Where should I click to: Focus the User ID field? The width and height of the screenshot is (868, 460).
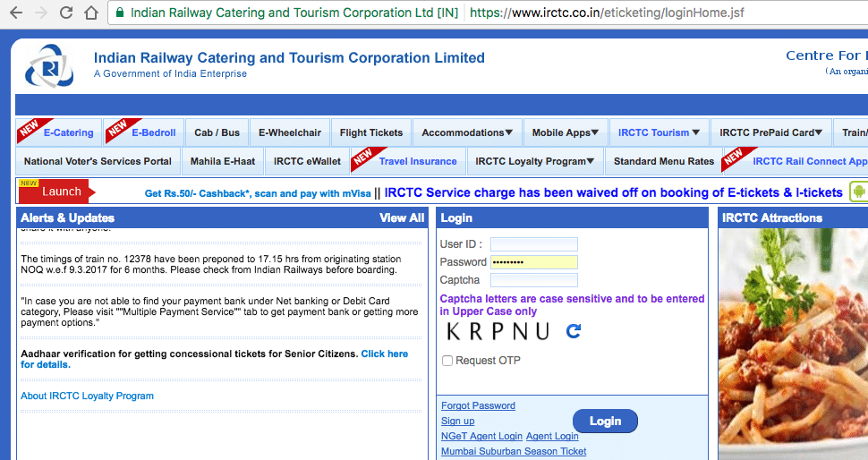point(534,244)
